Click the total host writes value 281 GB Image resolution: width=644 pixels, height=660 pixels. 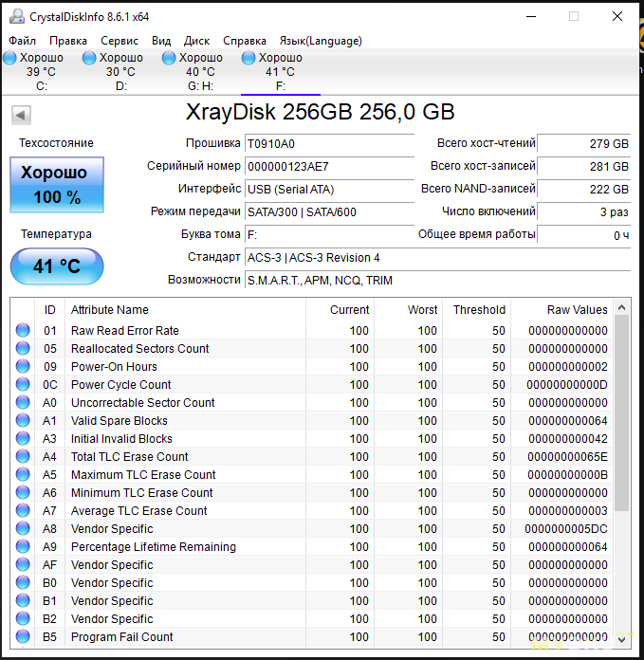click(x=584, y=166)
